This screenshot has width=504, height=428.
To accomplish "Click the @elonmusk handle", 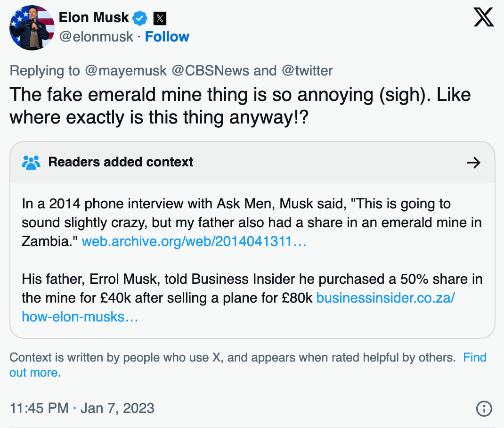I will tap(96, 37).
